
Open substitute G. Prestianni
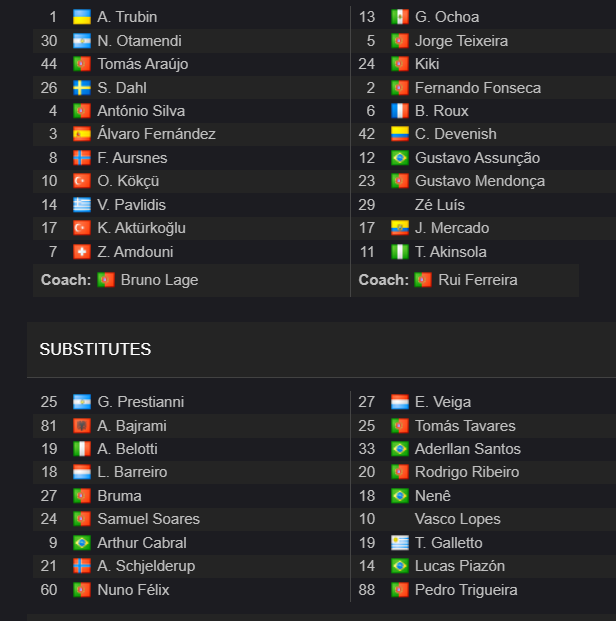[x=141, y=402]
